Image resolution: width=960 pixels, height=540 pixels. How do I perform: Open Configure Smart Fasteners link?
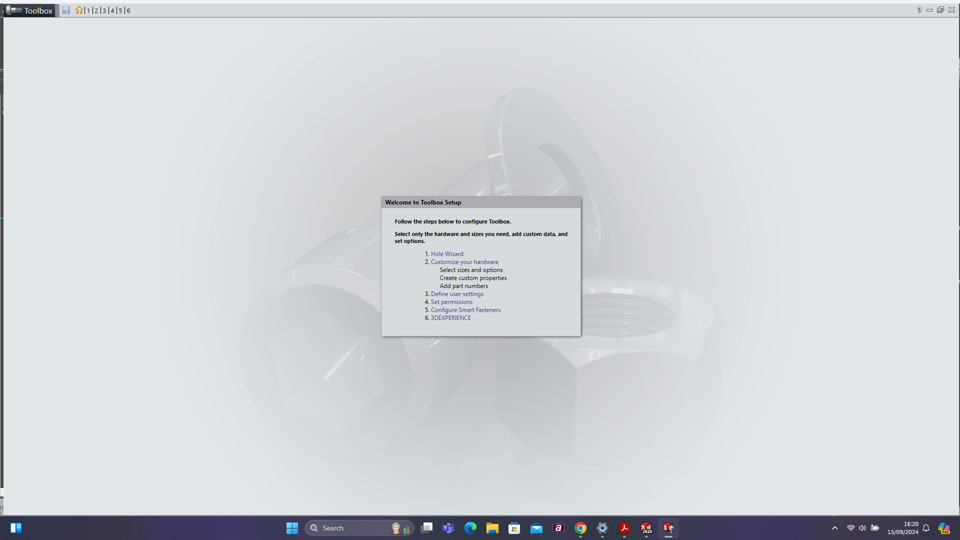click(x=465, y=310)
